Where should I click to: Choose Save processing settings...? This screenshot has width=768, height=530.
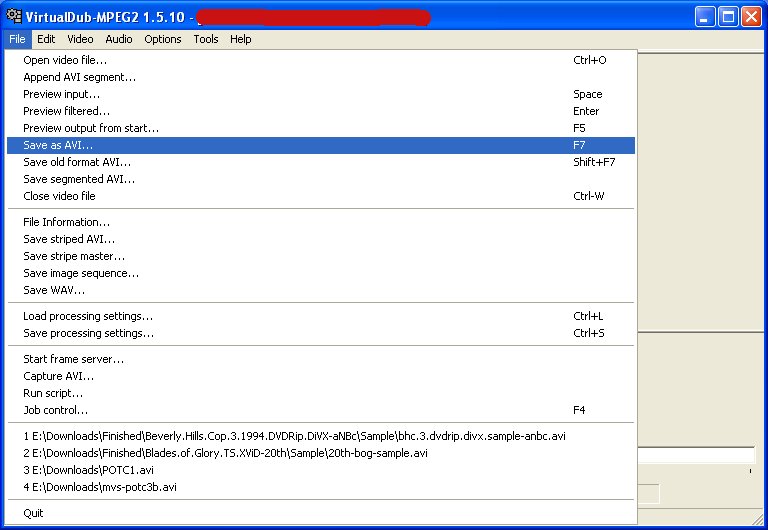click(x=321, y=333)
